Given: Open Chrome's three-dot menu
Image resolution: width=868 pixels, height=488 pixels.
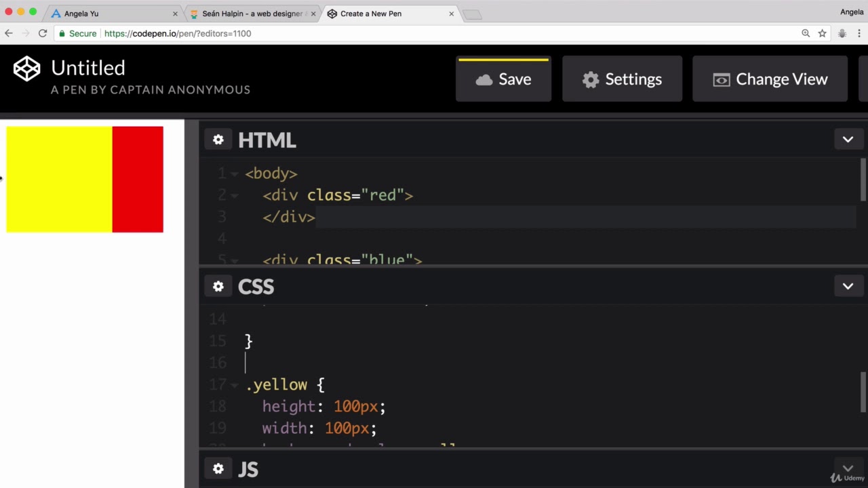Looking at the screenshot, I should click(859, 33).
